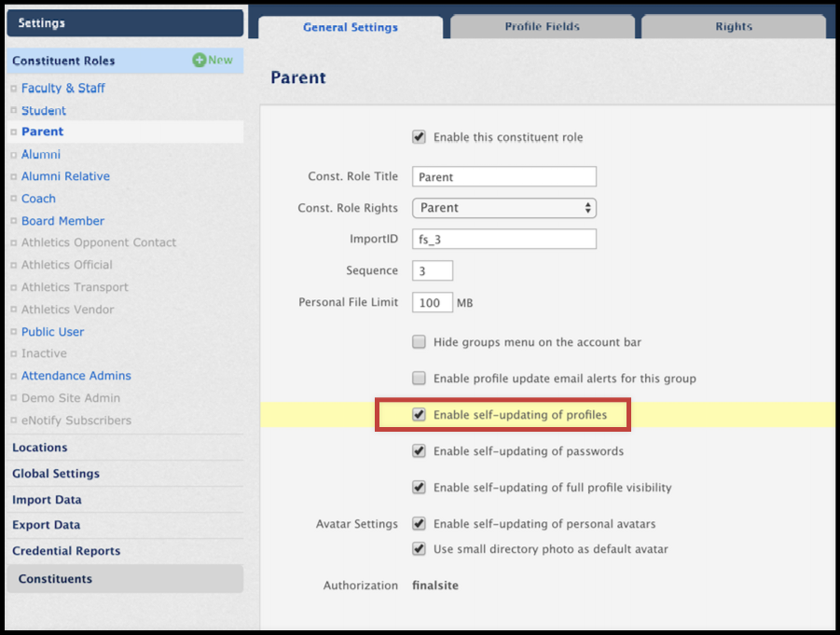
Task: Open the Export Data section
Action: [46, 525]
